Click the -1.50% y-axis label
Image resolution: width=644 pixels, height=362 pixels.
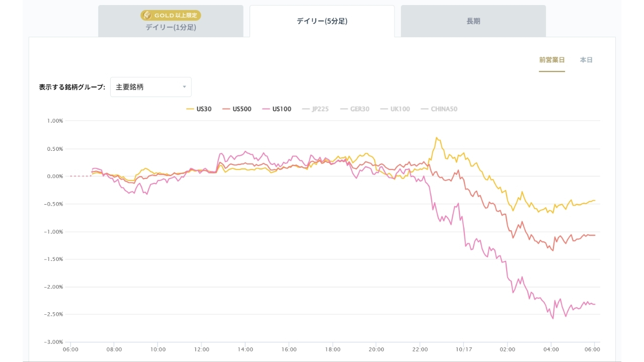(x=54, y=259)
